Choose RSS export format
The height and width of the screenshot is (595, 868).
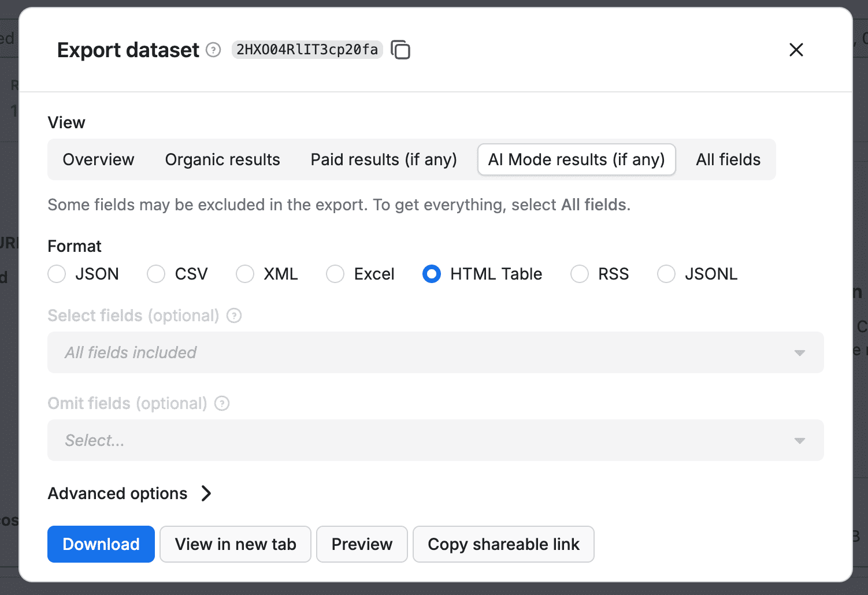pyautogui.click(x=580, y=274)
